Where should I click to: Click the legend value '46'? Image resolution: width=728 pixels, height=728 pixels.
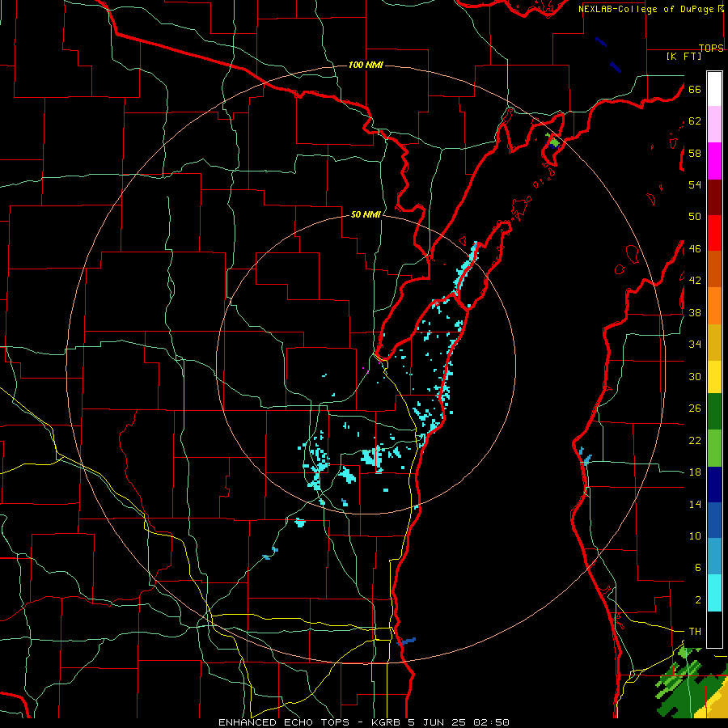695,249
